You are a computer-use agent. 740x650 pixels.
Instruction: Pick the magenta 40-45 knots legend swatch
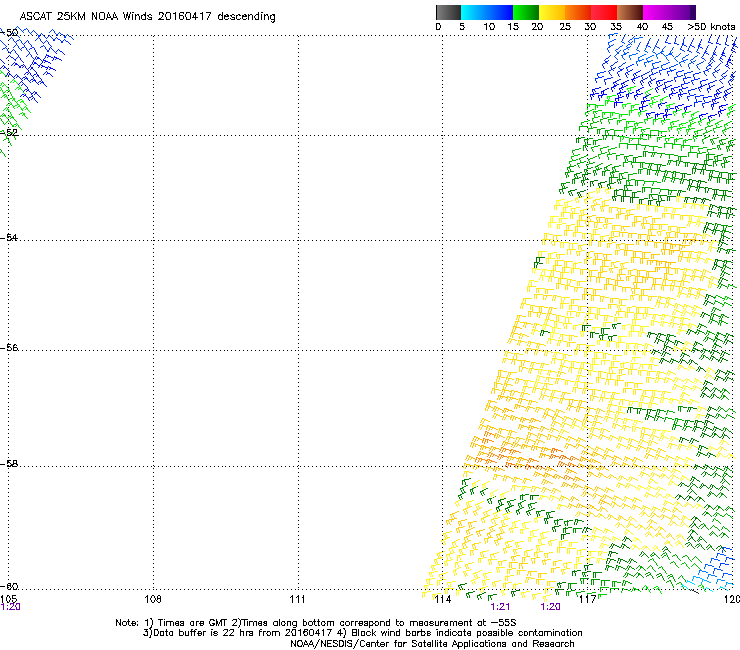pyautogui.click(x=656, y=12)
